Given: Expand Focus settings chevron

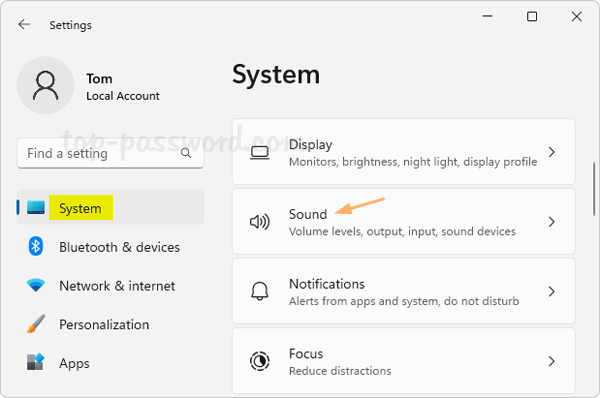Looking at the screenshot, I should (551, 361).
